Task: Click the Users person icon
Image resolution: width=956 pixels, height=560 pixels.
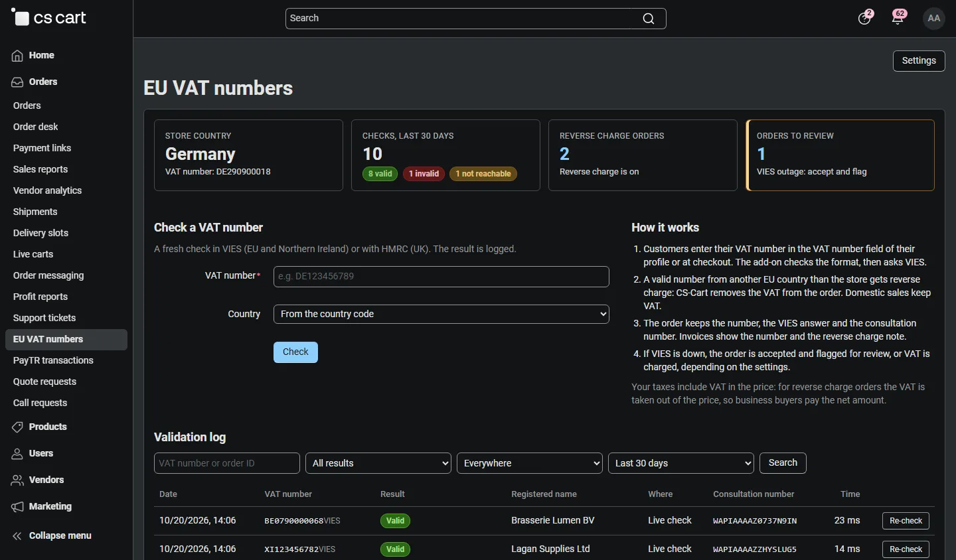Action: tap(17, 454)
